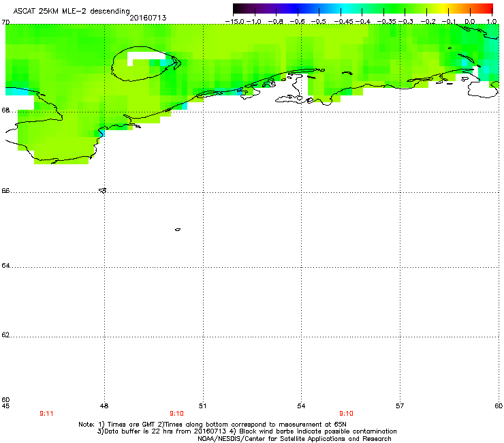Pick the dark purple end of color bar
This screenshot has width=504, height=443.
(x=238, y=8)
